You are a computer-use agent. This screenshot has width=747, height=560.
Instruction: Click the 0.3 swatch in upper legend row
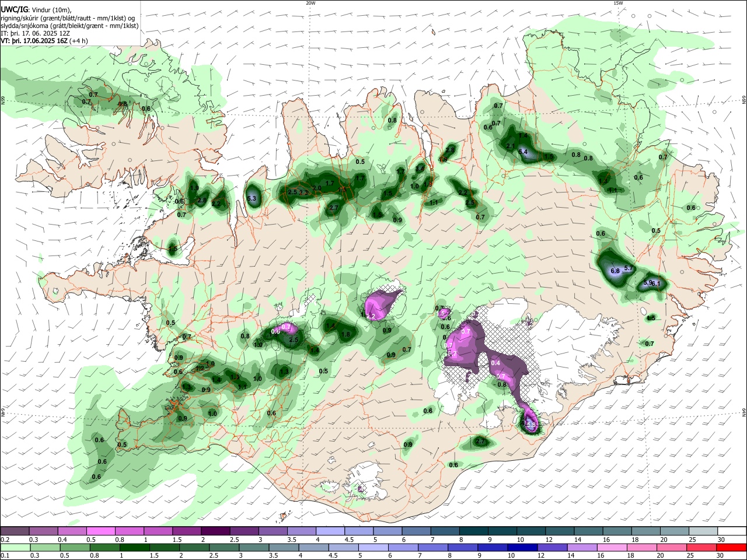(x=43, y=531)
